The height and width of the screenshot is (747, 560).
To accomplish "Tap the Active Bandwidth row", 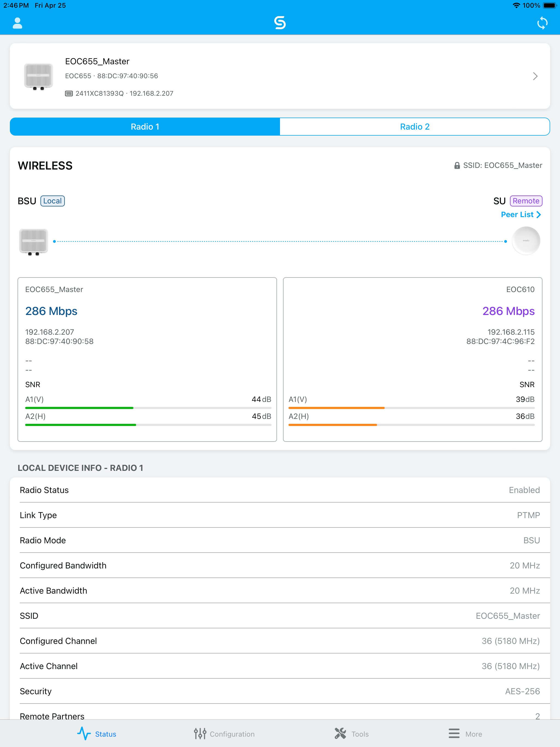I will [x=280, y=591].
